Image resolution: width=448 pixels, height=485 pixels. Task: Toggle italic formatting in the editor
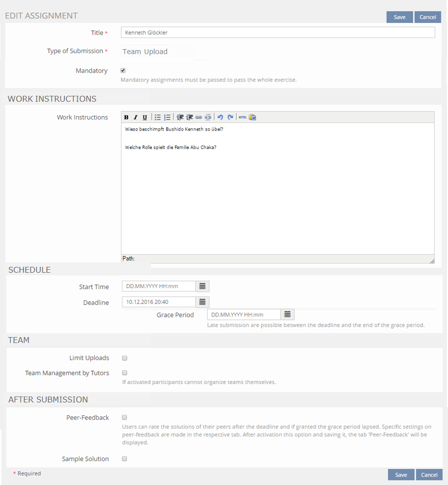(x=135, y=117)
